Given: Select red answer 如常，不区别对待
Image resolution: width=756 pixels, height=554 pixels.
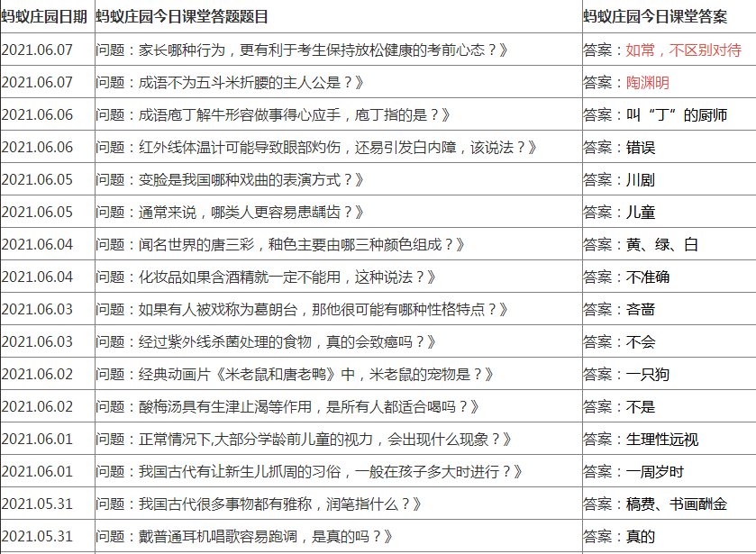Looking at the screenshot, I should [684, 50].
